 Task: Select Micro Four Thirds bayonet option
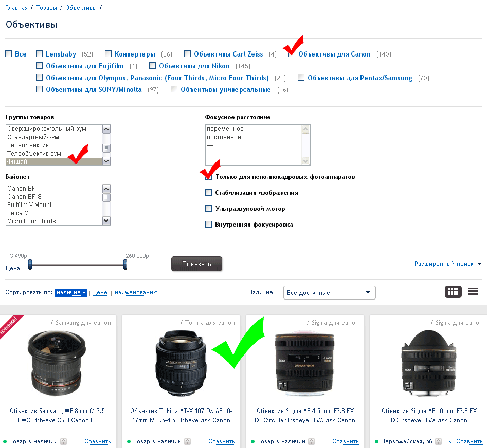coord(54,221)
